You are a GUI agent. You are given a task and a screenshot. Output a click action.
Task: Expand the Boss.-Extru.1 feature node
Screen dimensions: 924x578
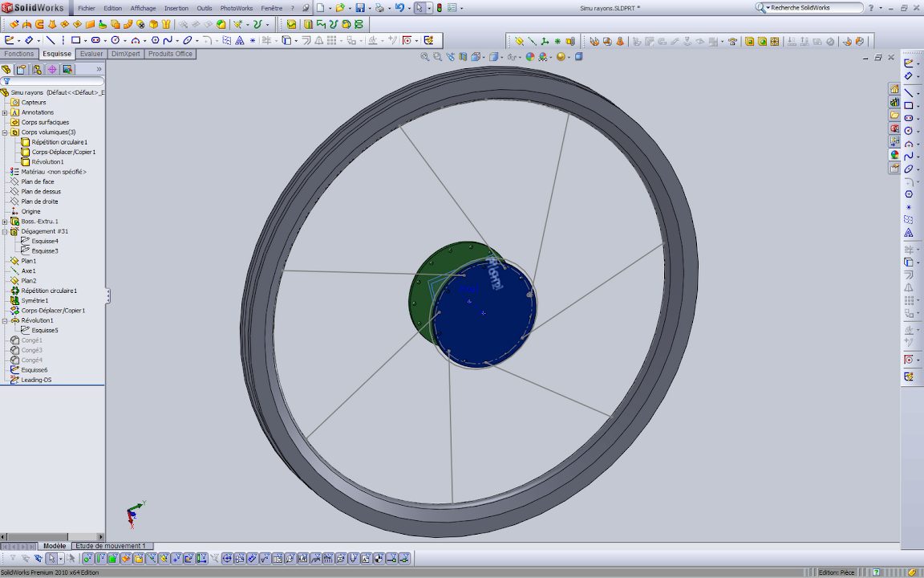5,222
